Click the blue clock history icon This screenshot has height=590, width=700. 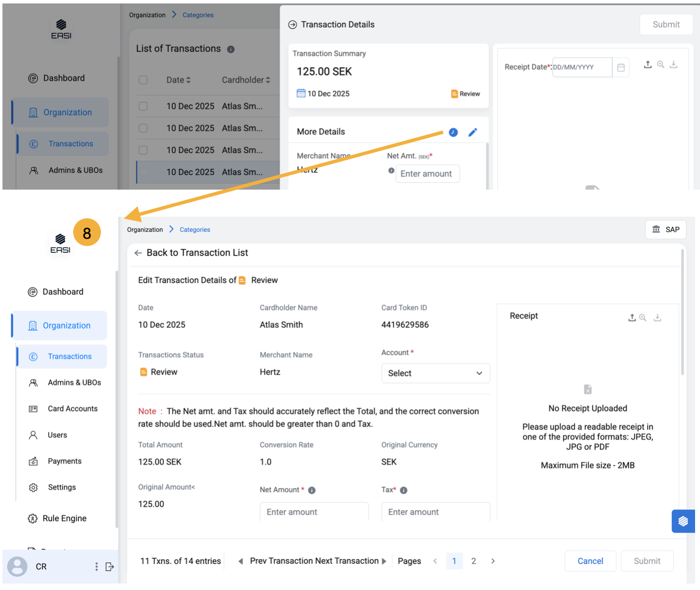tap(453, 132)
